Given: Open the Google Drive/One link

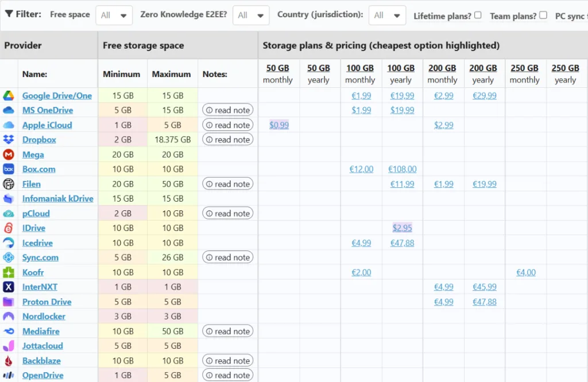Looking at the screenshot, I should pos(57,96).
